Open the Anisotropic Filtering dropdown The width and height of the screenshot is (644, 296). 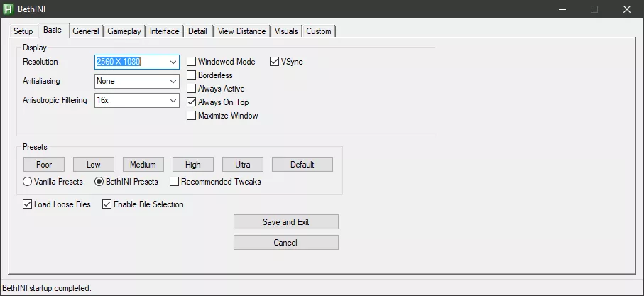tap(137, 100)
